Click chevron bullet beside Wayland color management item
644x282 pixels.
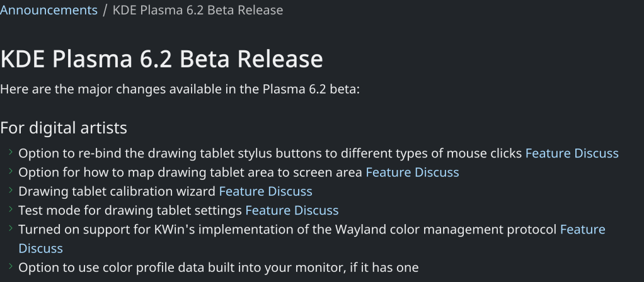click(11, 228)
